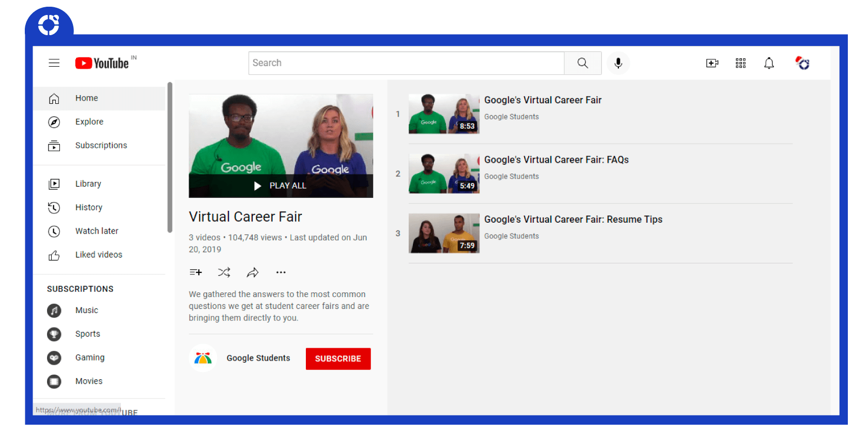Click the Music channel icon
Image resolution: width=868 pixels, height=434 pixels.
[54, 311]
